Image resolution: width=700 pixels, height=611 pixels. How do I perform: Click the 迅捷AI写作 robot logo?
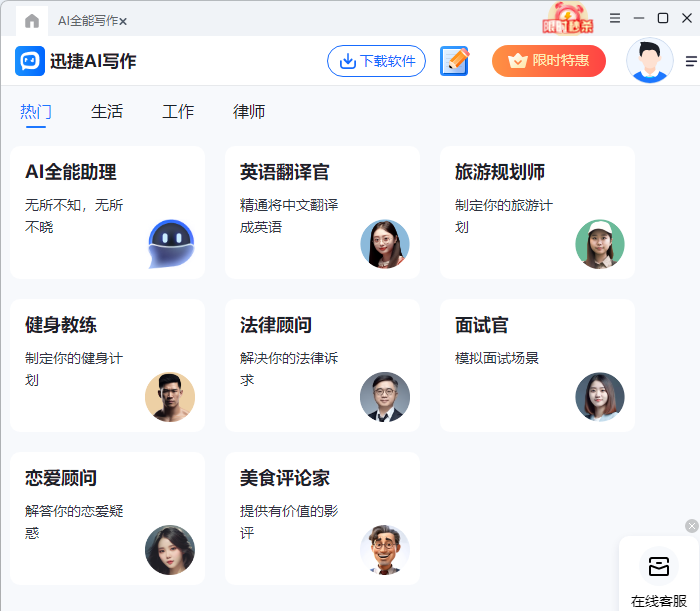coord(30,61)
